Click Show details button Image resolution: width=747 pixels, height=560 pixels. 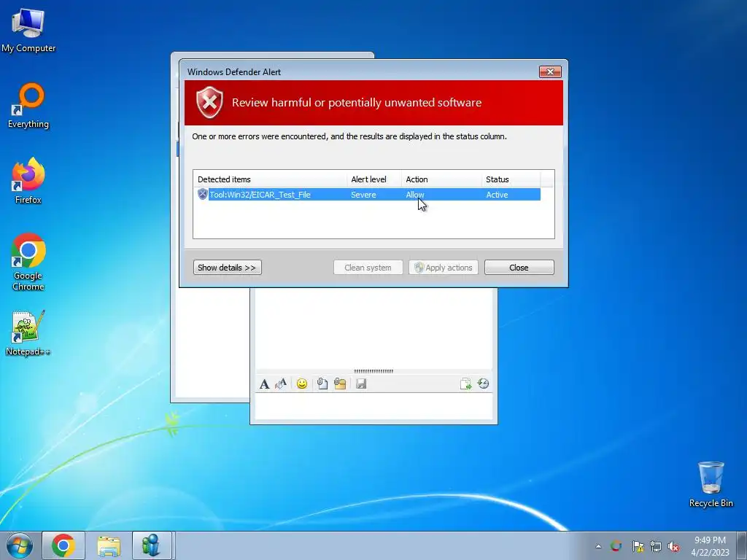click(228, 268)
